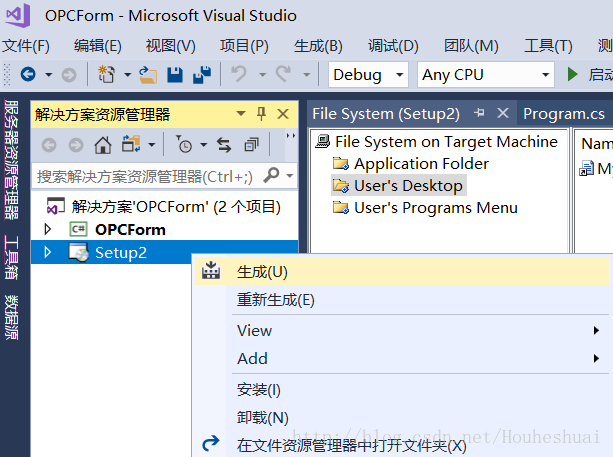This screenshot has height=457, width=613.
Task: Click the Navigate Backward toolbar arrow
Action: tap(28, 74)
